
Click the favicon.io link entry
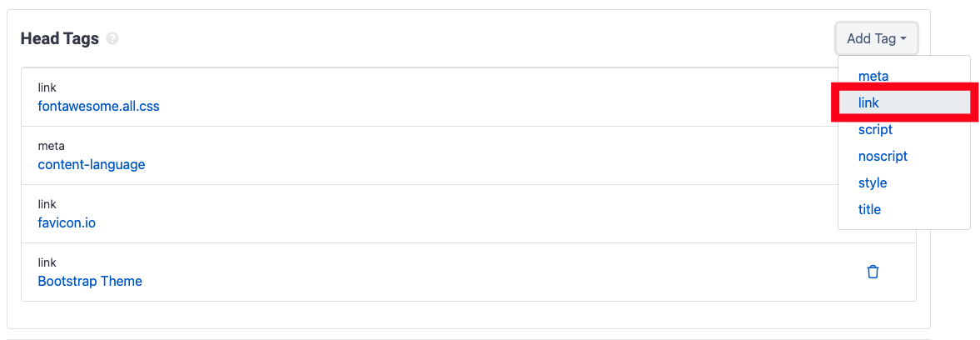pos(67,222)
